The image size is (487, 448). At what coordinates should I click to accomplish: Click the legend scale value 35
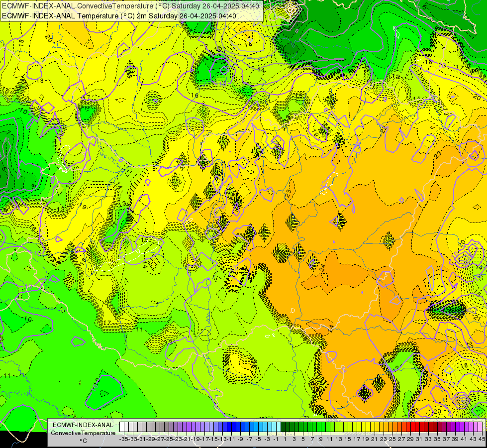tap(437, 439)
